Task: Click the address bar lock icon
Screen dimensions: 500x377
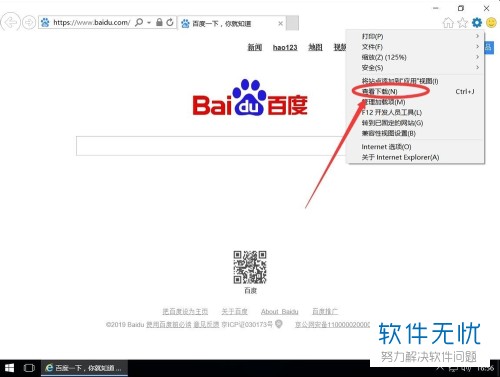Action: [159, 22]
